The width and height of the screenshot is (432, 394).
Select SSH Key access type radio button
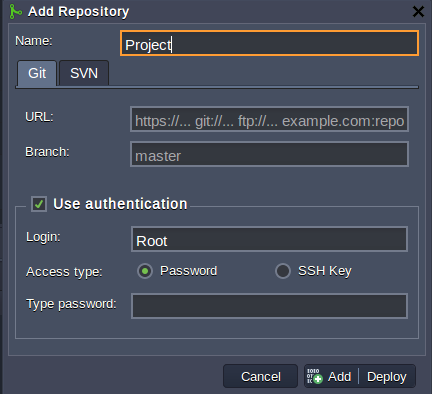coord(283,271)
